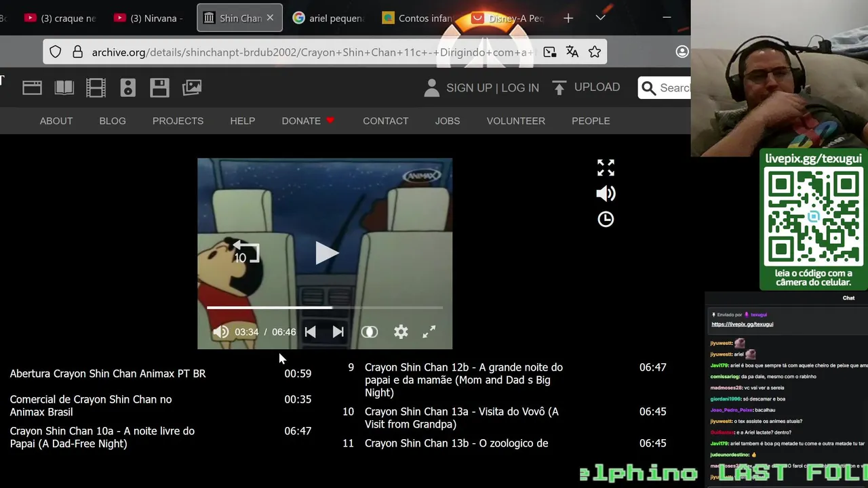The image size is (868, 488).
Task: Open a new browser tab
Action: click(568, 18)
